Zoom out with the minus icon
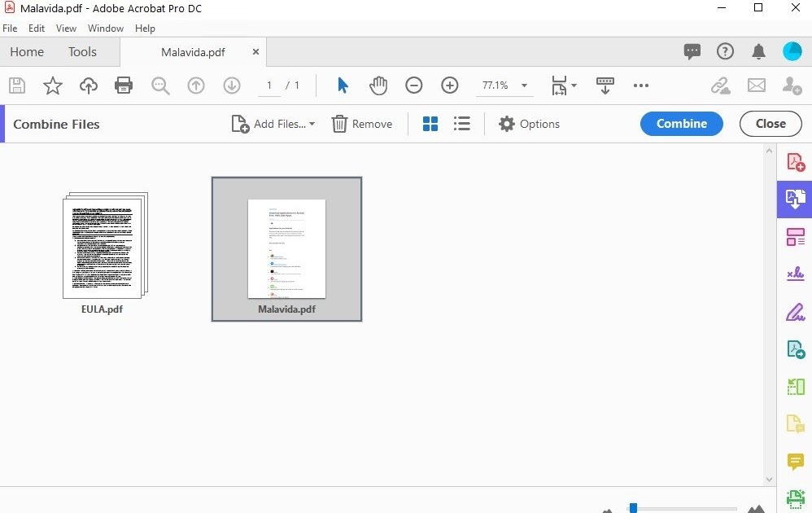Screen dimensions: 812x513 pos(414,85)
